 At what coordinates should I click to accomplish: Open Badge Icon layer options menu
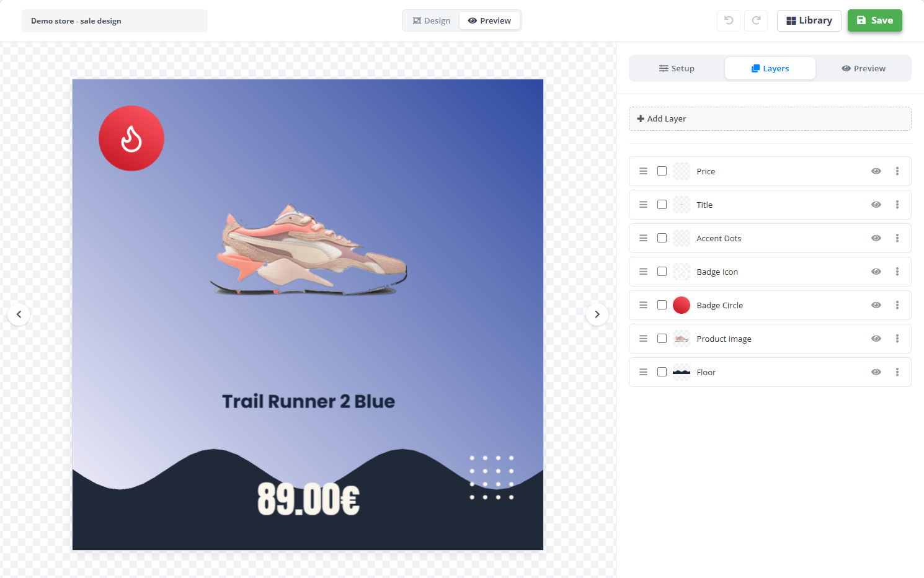coord(897,272)
